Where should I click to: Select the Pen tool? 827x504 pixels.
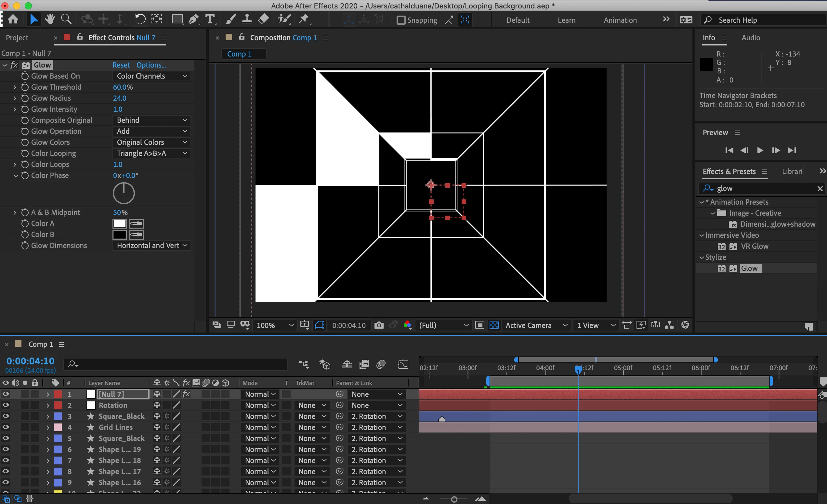point(193,19)
